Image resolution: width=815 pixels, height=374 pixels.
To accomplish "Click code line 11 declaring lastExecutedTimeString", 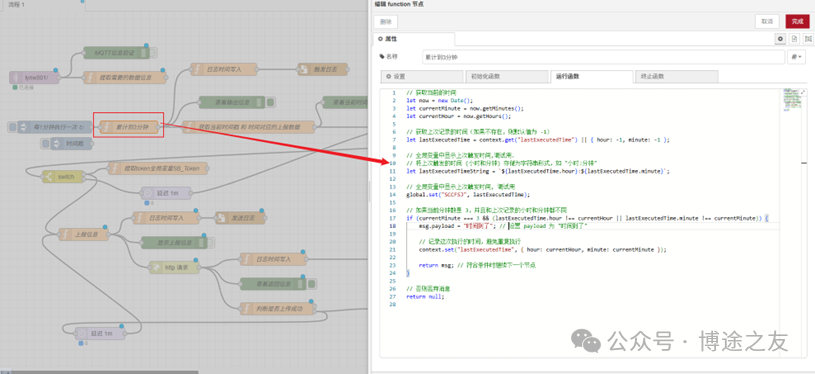I will click(538, 171).
